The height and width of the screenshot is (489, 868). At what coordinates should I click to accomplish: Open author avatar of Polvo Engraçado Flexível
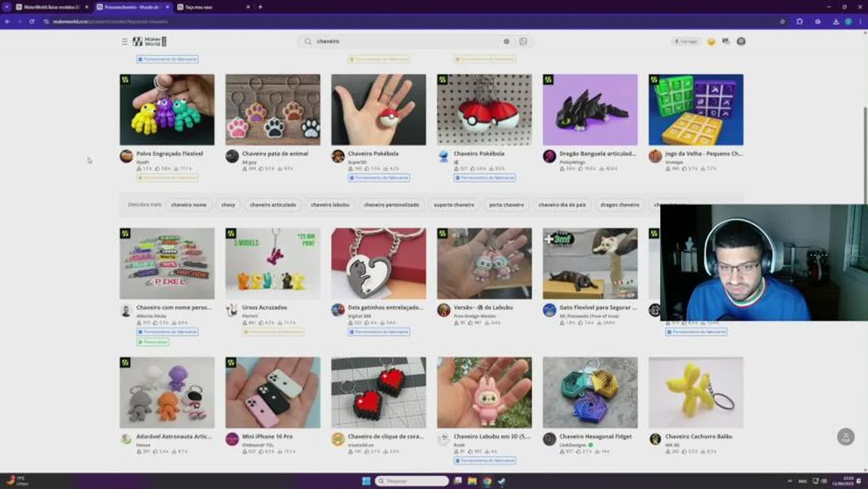tap(126, 156)
